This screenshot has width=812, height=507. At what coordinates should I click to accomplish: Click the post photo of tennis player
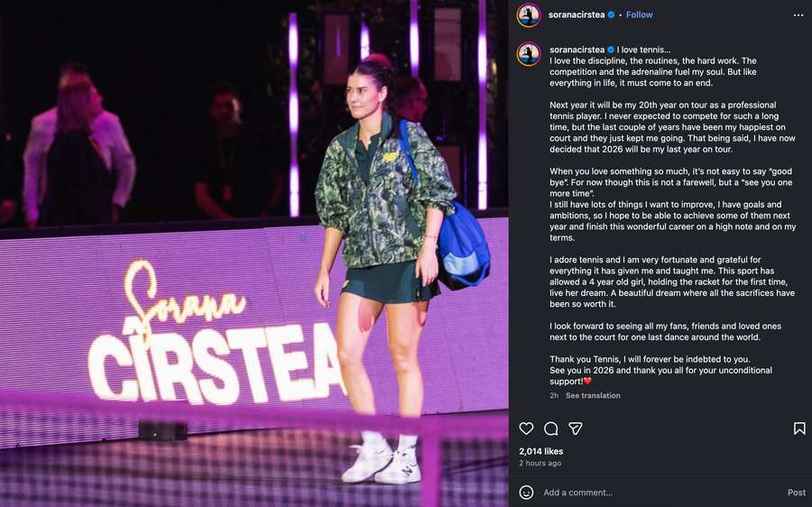(254, 253)
